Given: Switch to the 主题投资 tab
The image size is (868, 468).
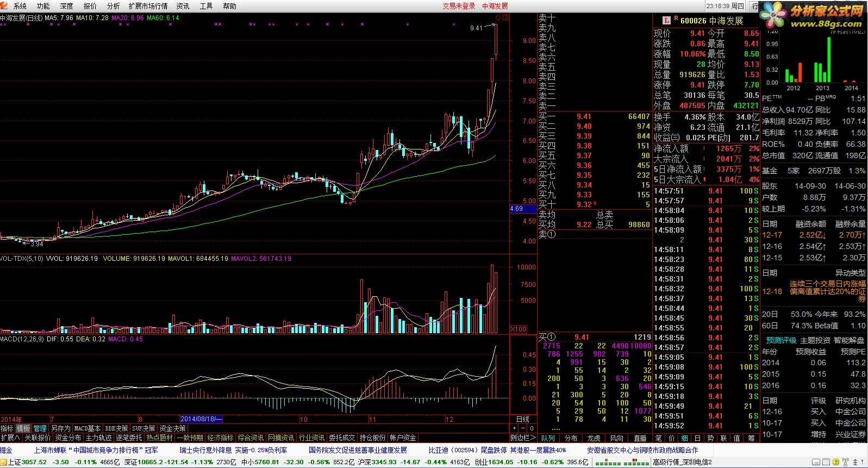Looking at the screenshot, I should 815,340.
